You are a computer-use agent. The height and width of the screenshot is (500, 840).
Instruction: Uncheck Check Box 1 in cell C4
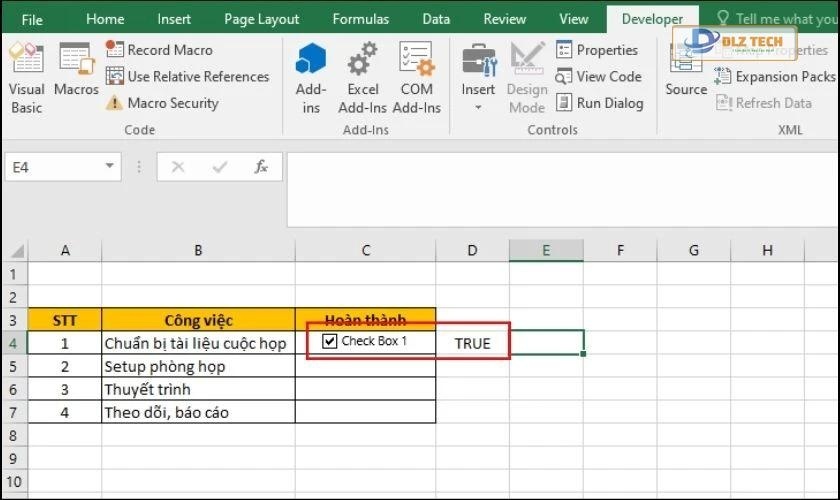[331, 342]
